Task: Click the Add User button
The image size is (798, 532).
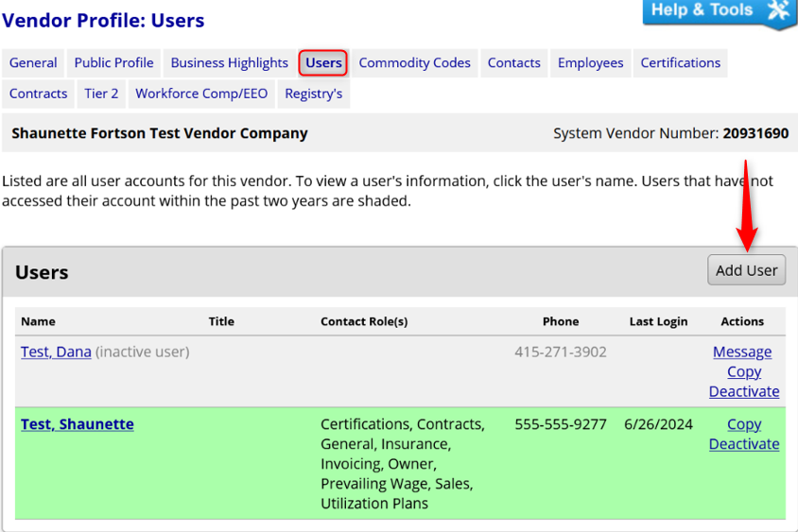Action: pos(746,270)
